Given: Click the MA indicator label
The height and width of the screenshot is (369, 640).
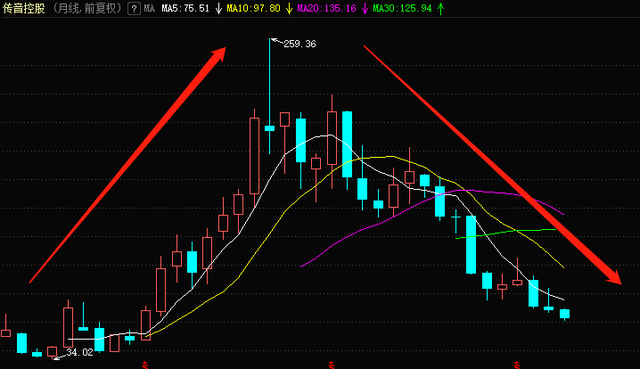Looking at the screenshot, I should (x=149, y=8).
